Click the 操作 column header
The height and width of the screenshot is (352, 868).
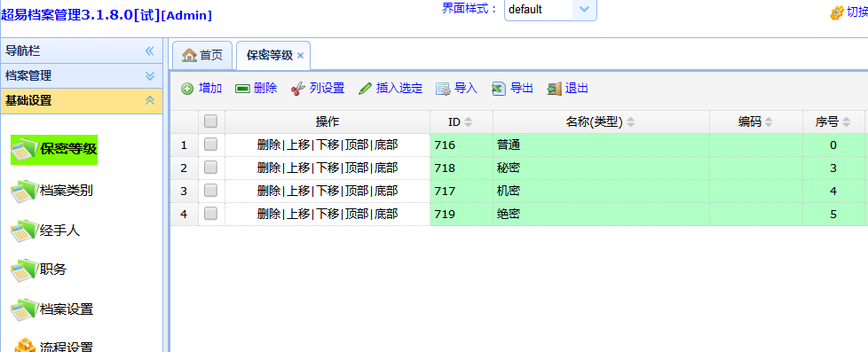click(327, 122)
